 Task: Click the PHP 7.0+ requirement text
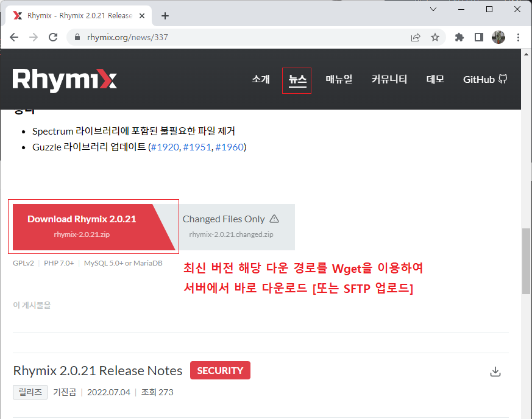59,263
